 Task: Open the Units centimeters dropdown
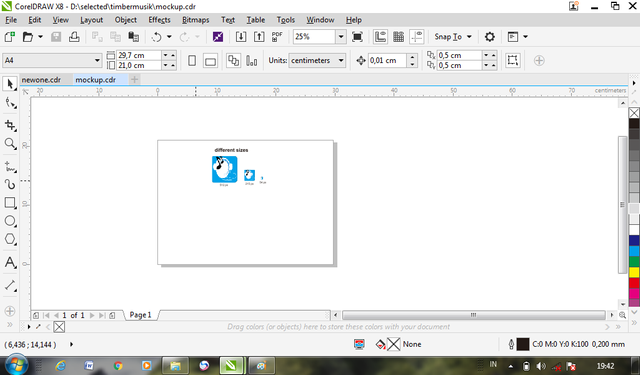(x=341, y=60)
